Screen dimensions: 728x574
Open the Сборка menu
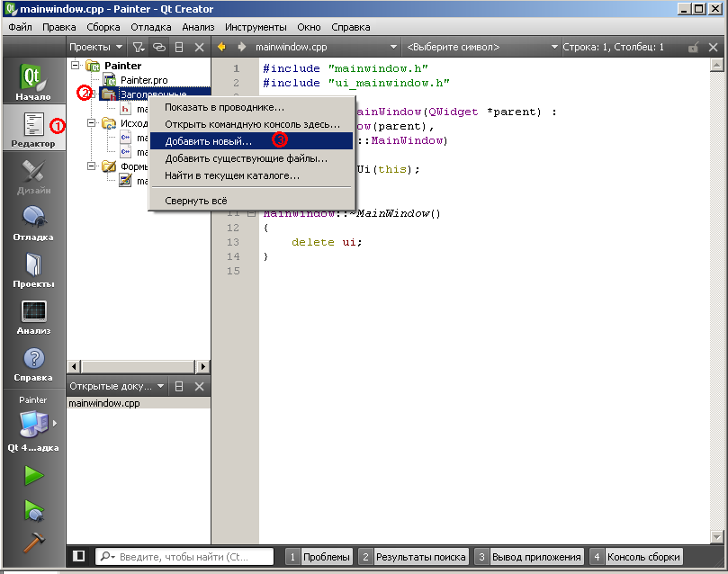103,27
